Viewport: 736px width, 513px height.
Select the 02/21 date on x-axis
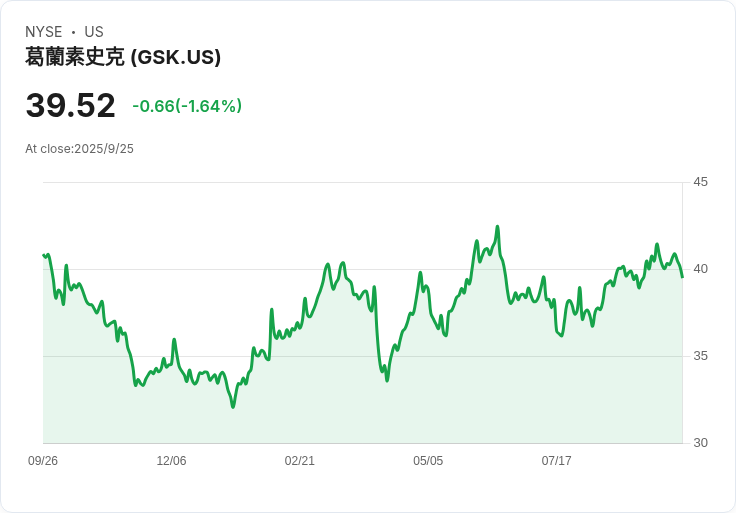(x=299, y=461)
